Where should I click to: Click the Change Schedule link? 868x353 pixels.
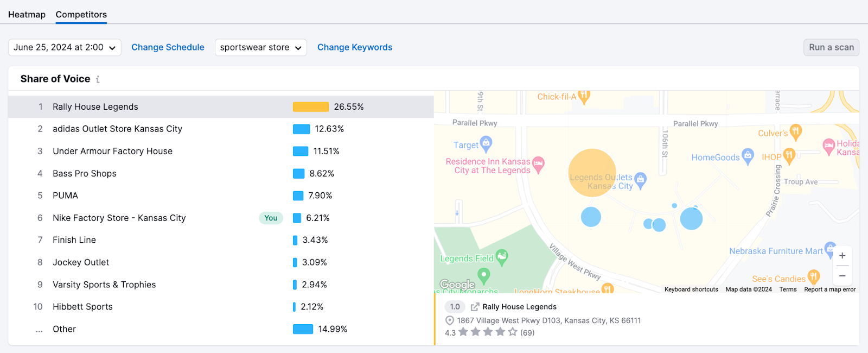tap(168, 47)
